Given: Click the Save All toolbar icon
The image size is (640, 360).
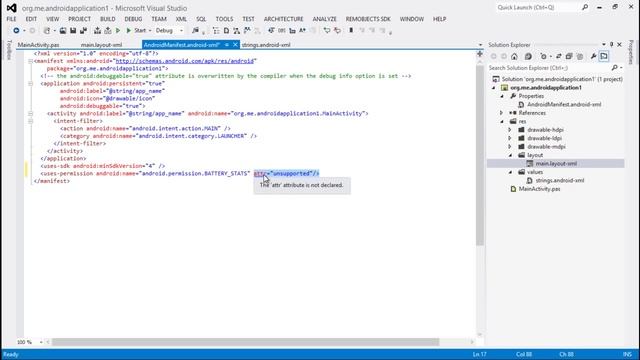Looking at the screenshot, I should tap(83, 31).
